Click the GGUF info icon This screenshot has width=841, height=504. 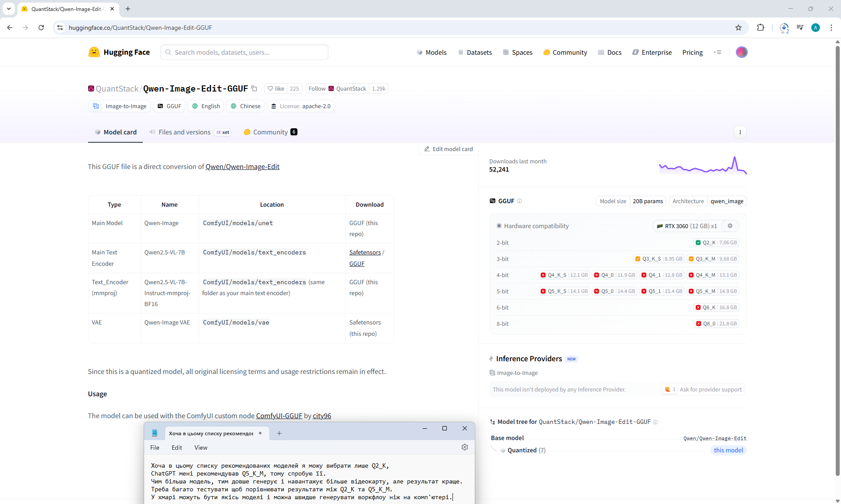(519, 201)
